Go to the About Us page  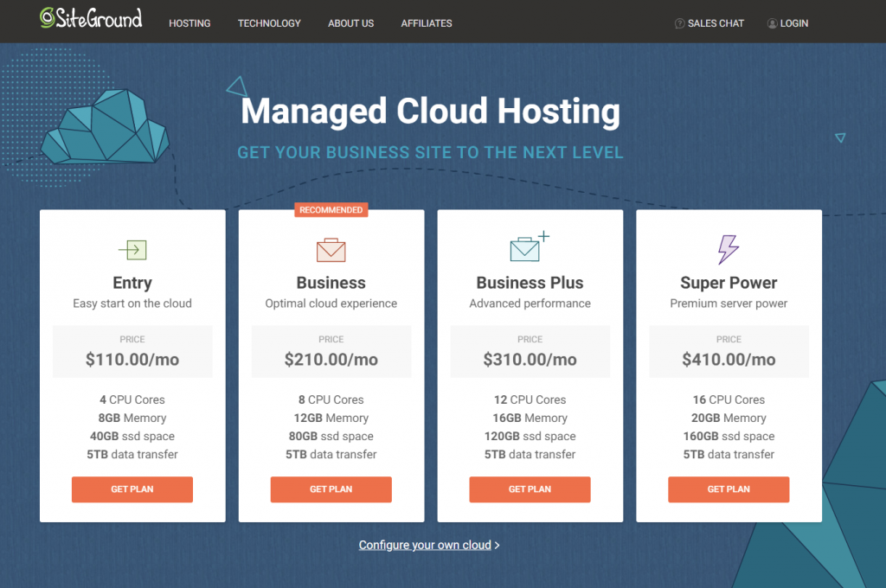tap(350, 23)
